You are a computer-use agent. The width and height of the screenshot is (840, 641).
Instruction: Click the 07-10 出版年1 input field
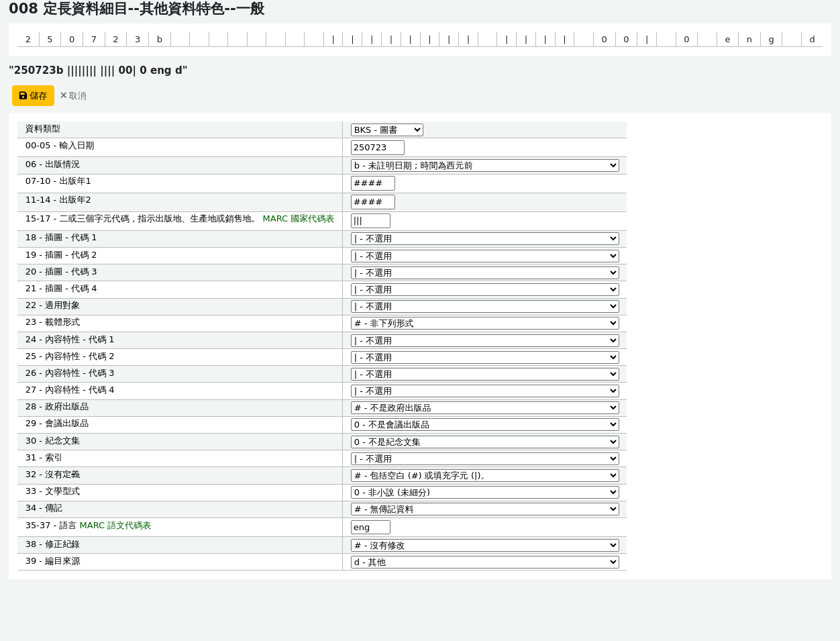click(373, 183)
